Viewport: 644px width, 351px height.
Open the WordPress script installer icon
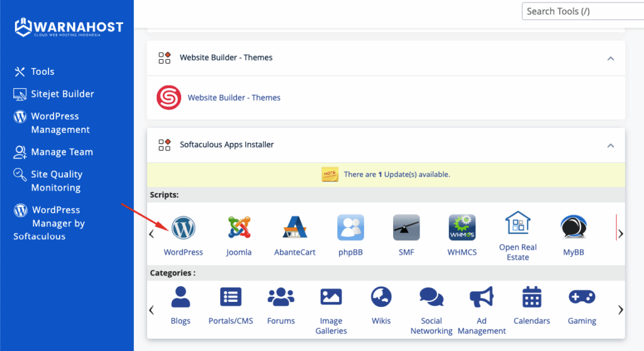183,228
